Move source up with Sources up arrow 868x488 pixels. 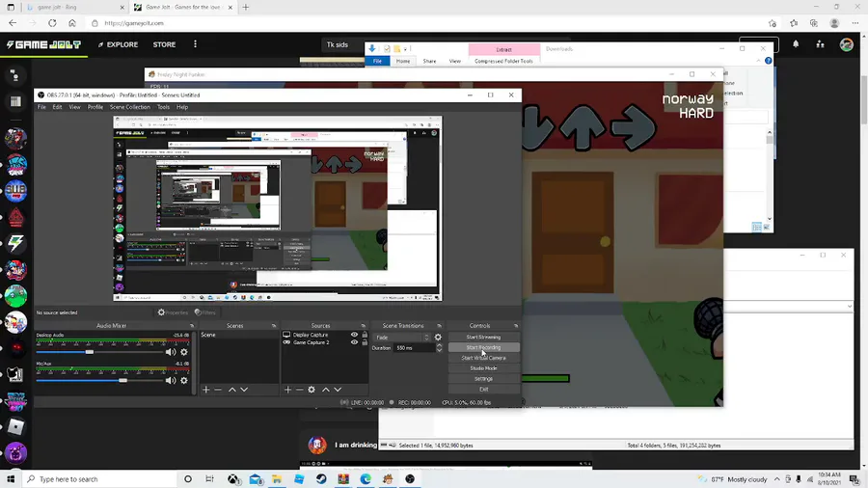point(326,390)
